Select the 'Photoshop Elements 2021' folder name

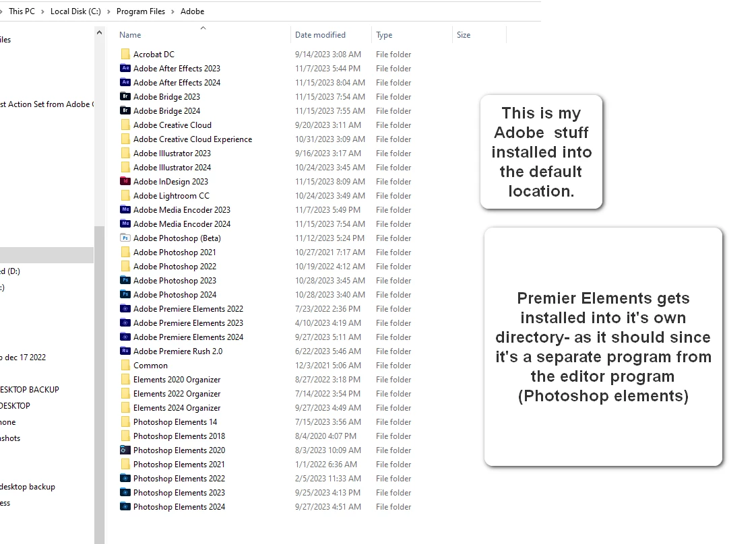179,465
